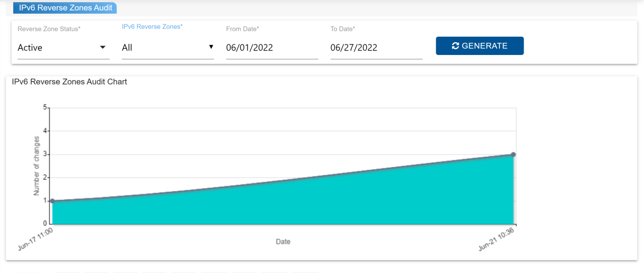This screenshot has width=644, height=273.
Task: Click the Date axis title
Action: click(283, 242)
